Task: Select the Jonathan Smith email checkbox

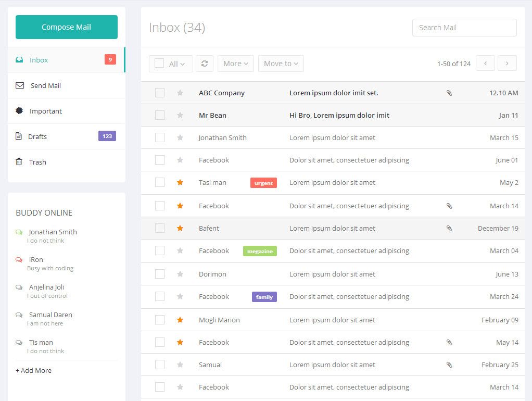Action: [x=160, y=137]
